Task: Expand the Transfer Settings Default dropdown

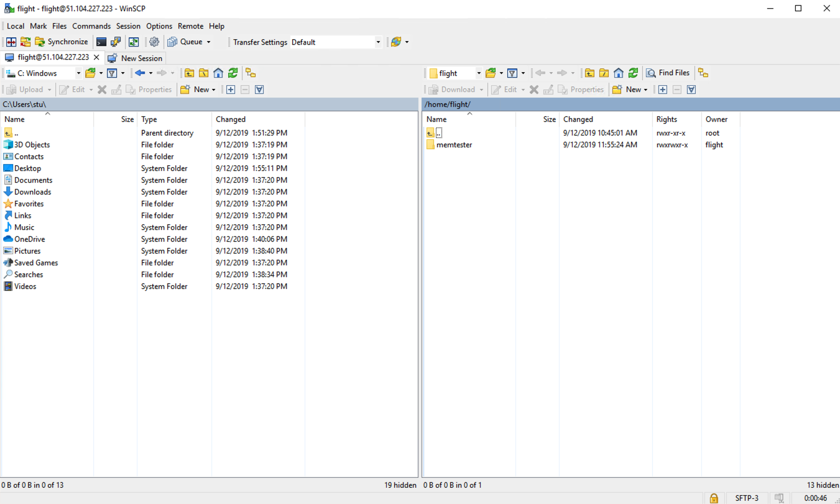Action: click(377, 42)
